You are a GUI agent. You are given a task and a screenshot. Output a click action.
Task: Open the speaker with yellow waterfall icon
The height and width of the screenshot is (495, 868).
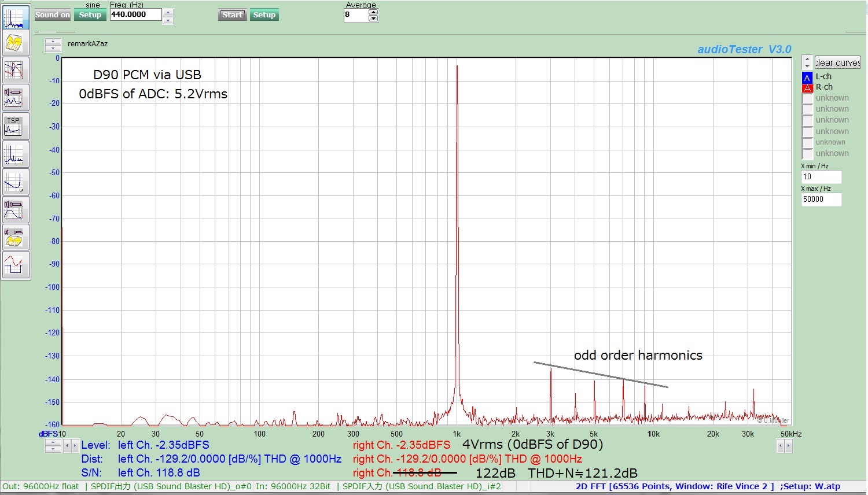14,238
